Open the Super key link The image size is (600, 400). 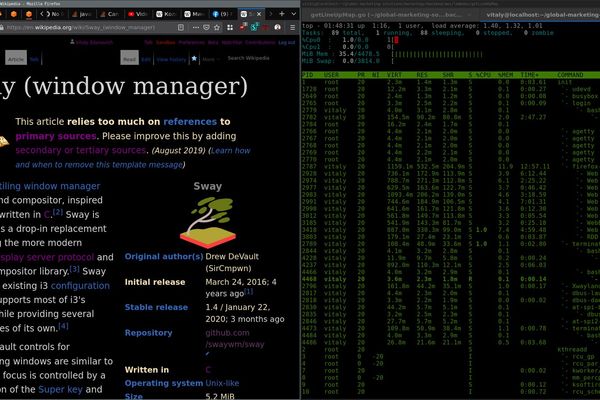(x=60, y=390)
